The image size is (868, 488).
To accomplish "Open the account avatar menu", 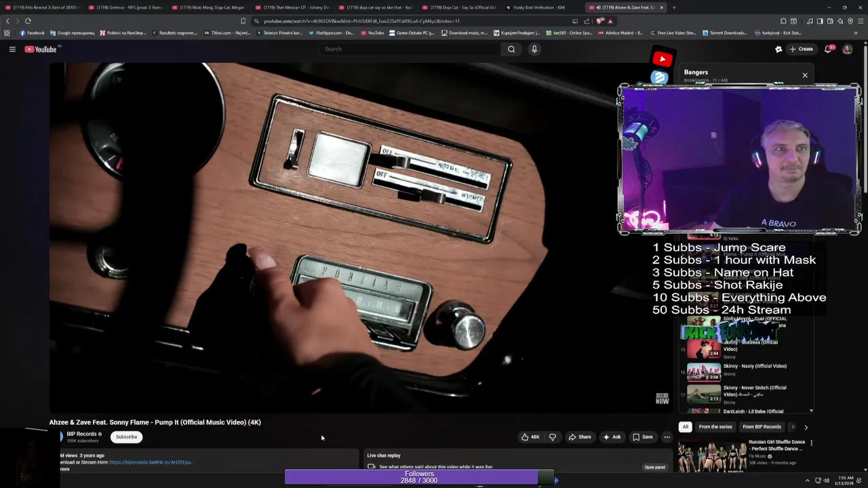I will pyautogui.click(x=847, y=49).
